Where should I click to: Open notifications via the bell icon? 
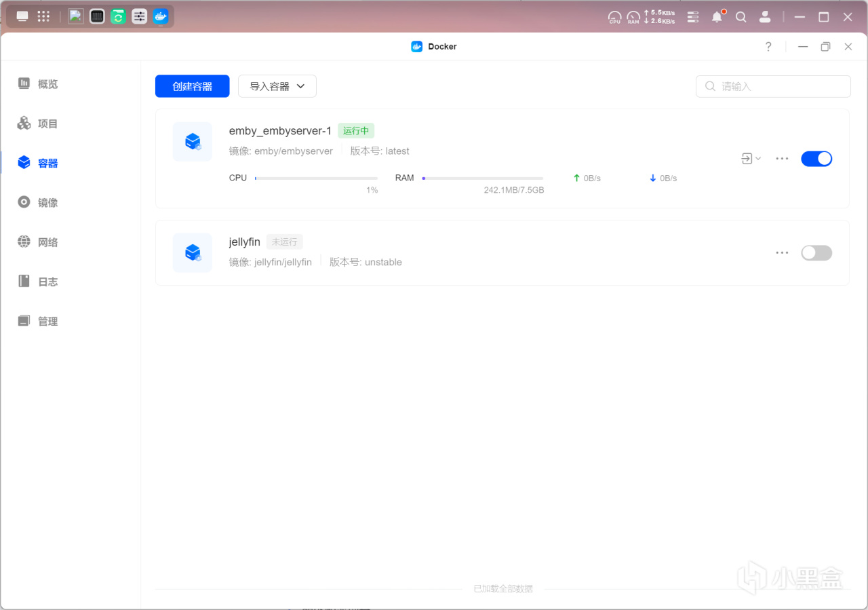(x=717, y=17)
